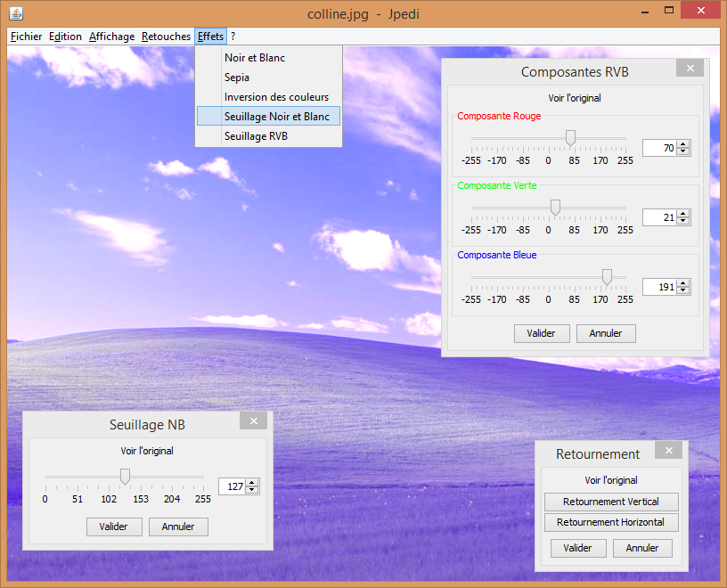The height and width of the screenshot is (588, 727).
Task: Decrease blue component with spinner down arrow
Action: click(683, 290)
